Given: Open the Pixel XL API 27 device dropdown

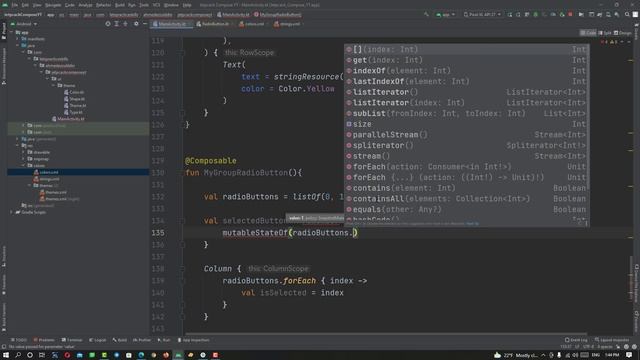Looking at the screenshot, I should click(x=482, y=14).
